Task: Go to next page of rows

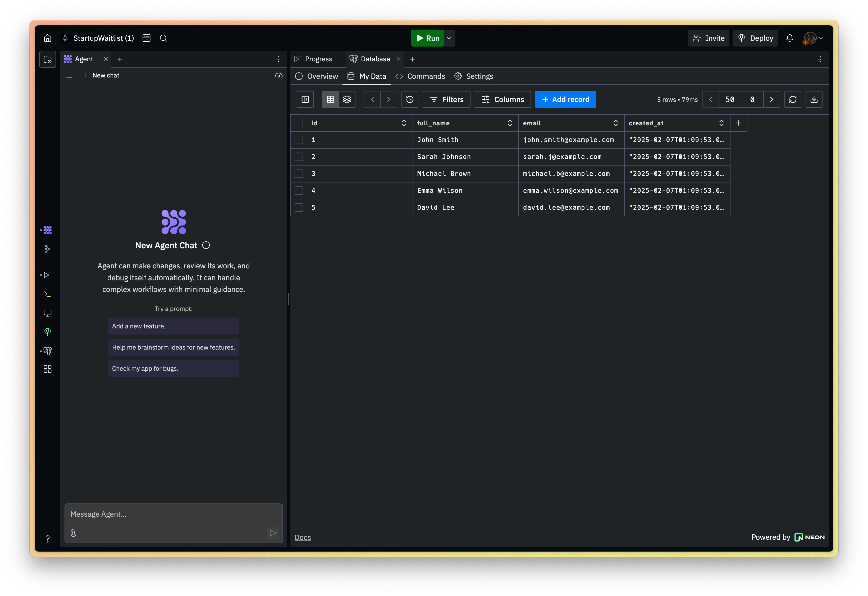Action: coord(772,99)
